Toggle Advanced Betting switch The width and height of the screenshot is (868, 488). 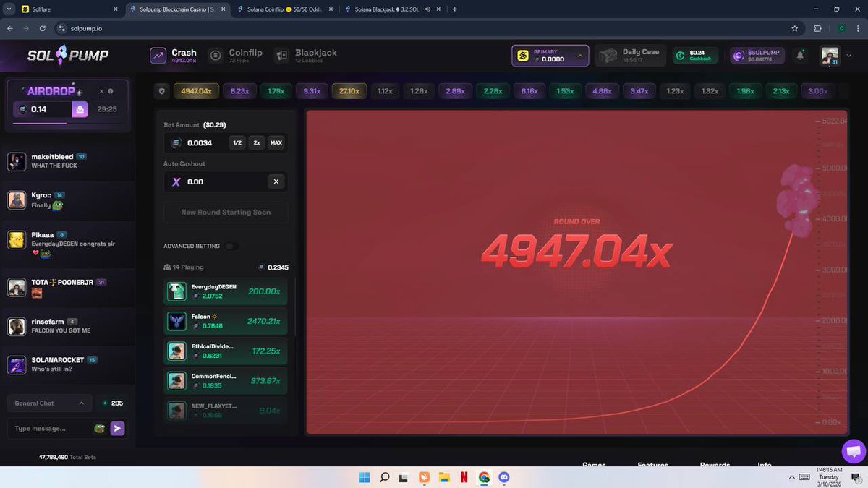(x=231, y=246)
